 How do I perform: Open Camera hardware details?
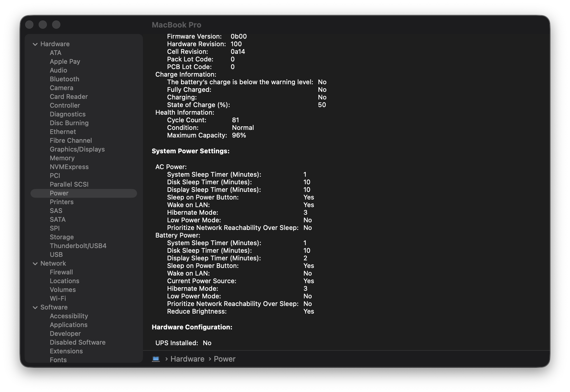click(x=62, y=88)
